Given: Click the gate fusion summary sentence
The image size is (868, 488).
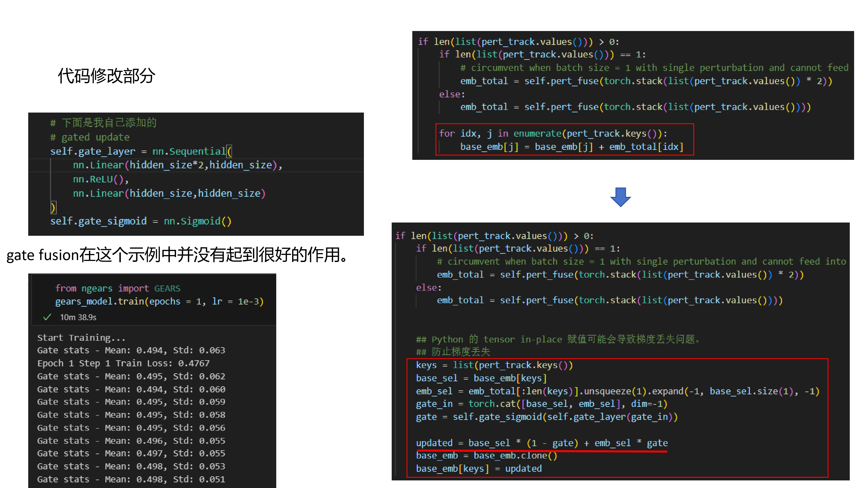Looking at the screenshot, I should coord(177,255).
